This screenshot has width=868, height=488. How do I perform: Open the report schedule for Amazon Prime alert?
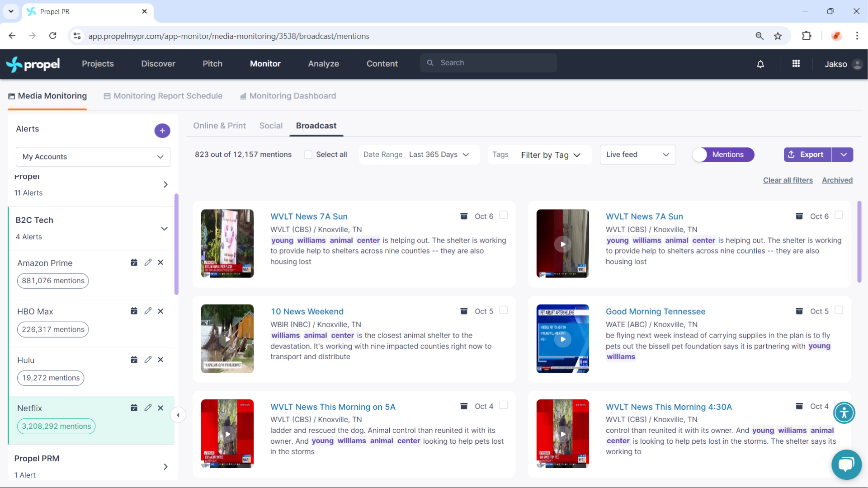coord(134,263)
